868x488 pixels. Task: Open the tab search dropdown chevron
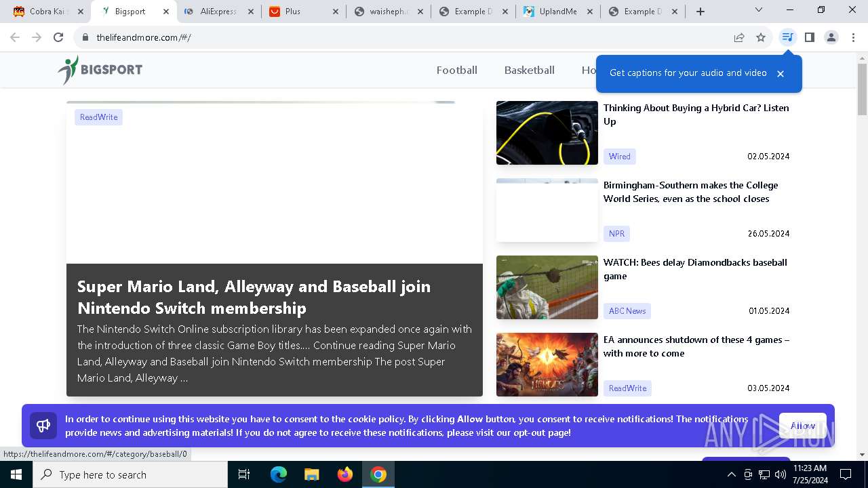click(759, 10)
